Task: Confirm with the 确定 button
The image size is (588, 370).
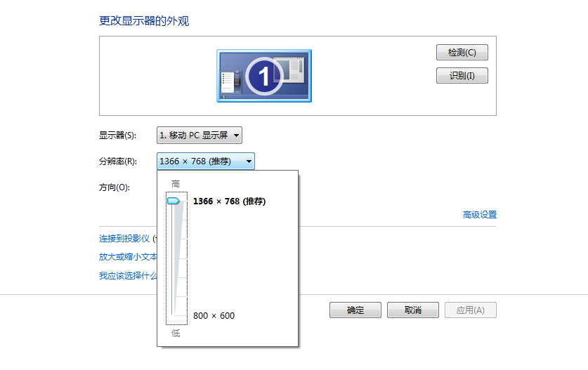Action: point(355,310)
